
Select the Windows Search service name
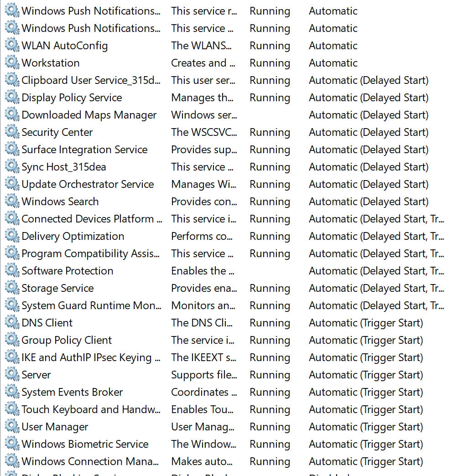[60, 202]
